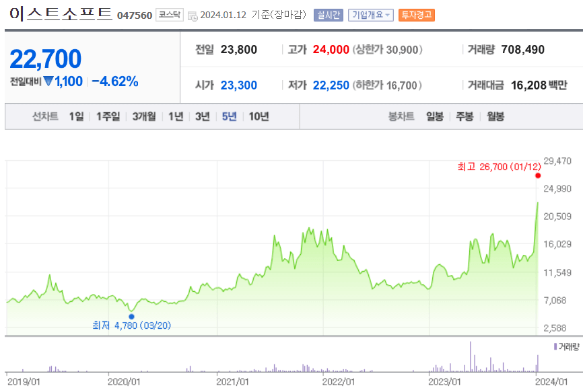The width and height of the screenshot is (583, 392).
Task: Click the stock code 047560
Action: tap(135, 15)
